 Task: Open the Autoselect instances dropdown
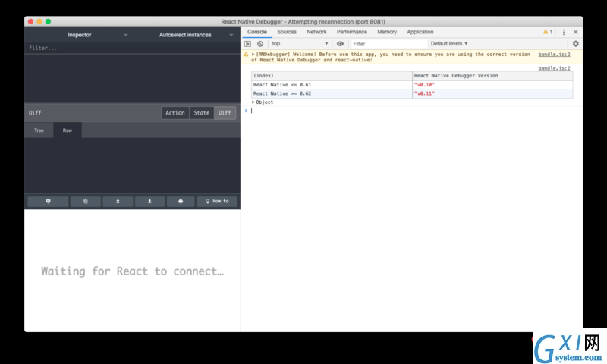point(196,35)
